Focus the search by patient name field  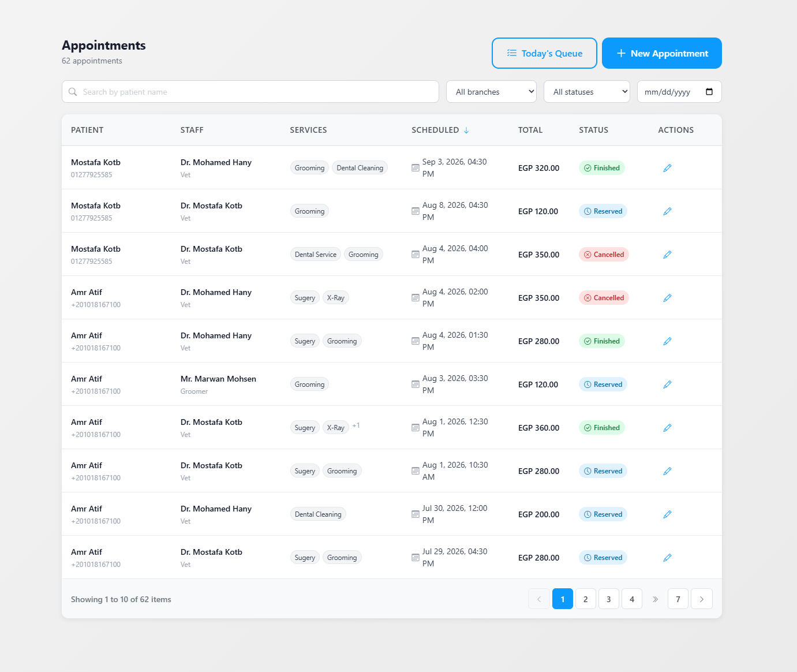(250, 92)
